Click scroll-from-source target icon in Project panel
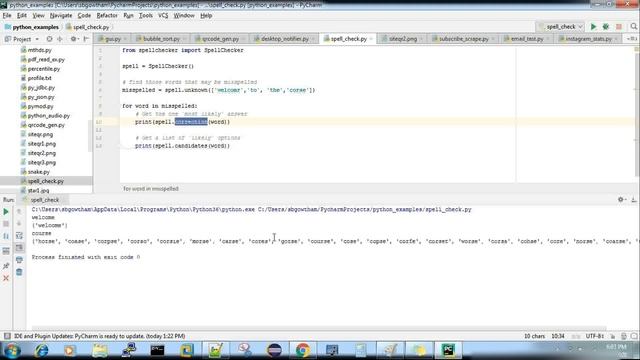 pos(49,39)
